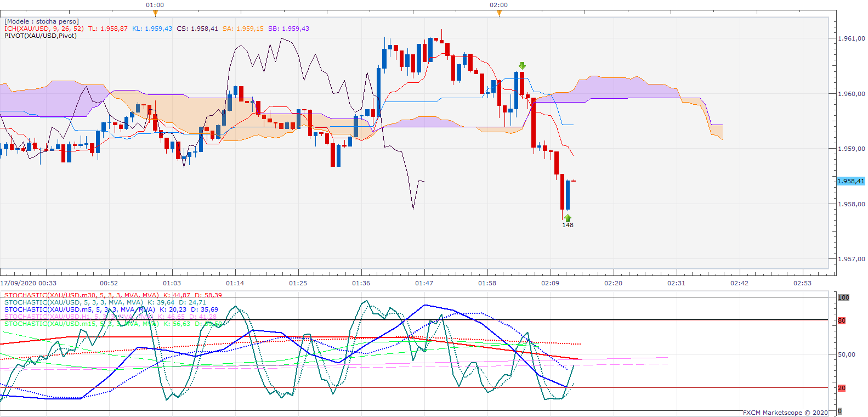The width and height of the screenshot is (868, 417).
Task: Click the 02:20 time axis label
Action: (x=614, y=283)
